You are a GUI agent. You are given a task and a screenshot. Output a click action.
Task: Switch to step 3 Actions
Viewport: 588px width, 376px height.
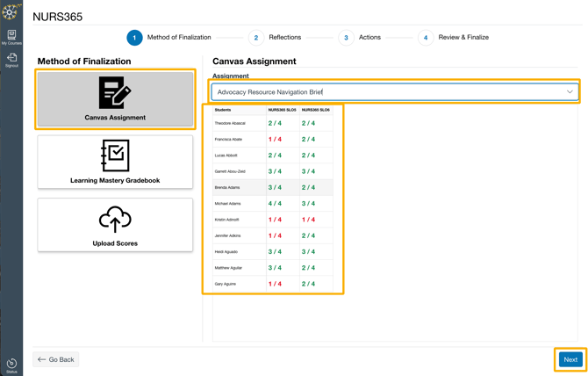tap(346, 38)
